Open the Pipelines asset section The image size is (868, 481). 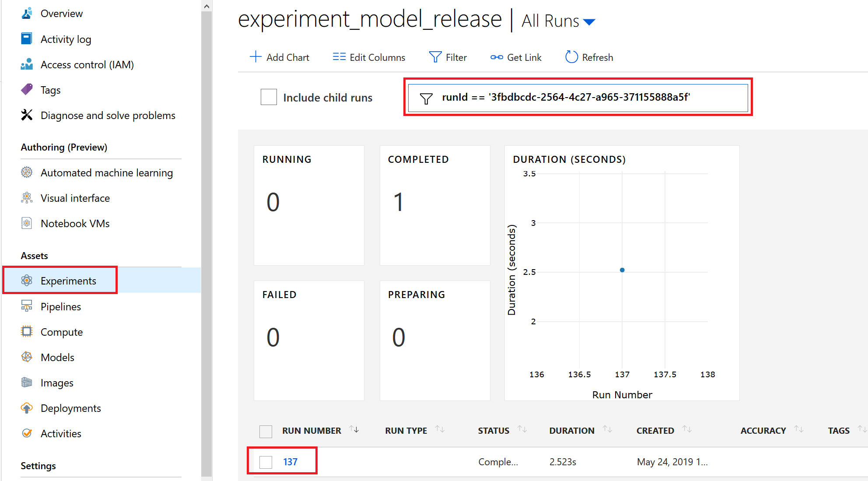tap(60, 307)
